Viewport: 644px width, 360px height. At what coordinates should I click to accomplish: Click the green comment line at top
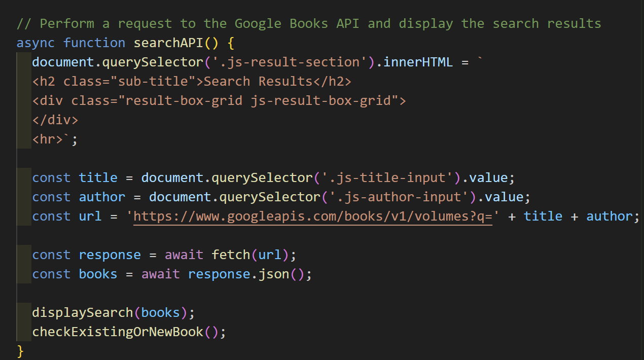click(308, 23)
